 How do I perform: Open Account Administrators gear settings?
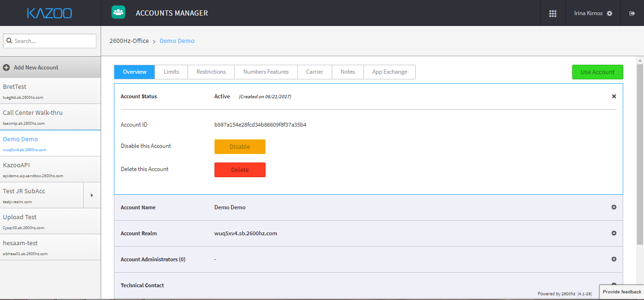(x=614, y=259)
